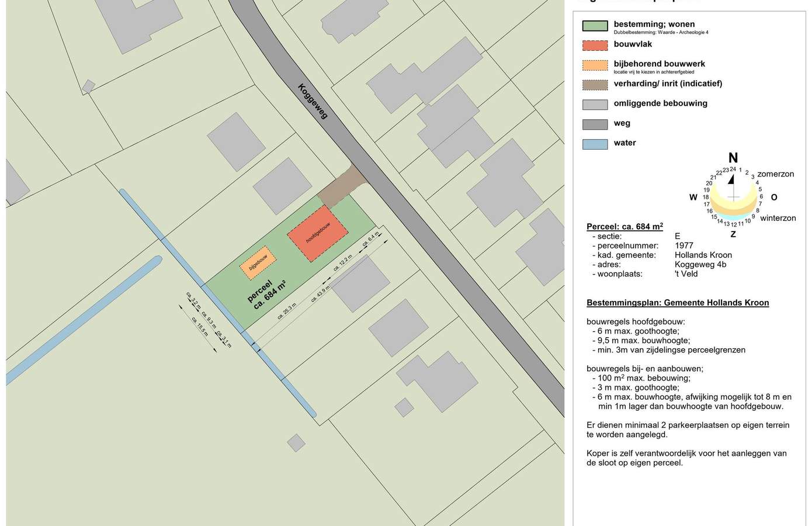Click the blue 'water' legend swatch
The image size is (812, 526).
[x=595, y=144]
